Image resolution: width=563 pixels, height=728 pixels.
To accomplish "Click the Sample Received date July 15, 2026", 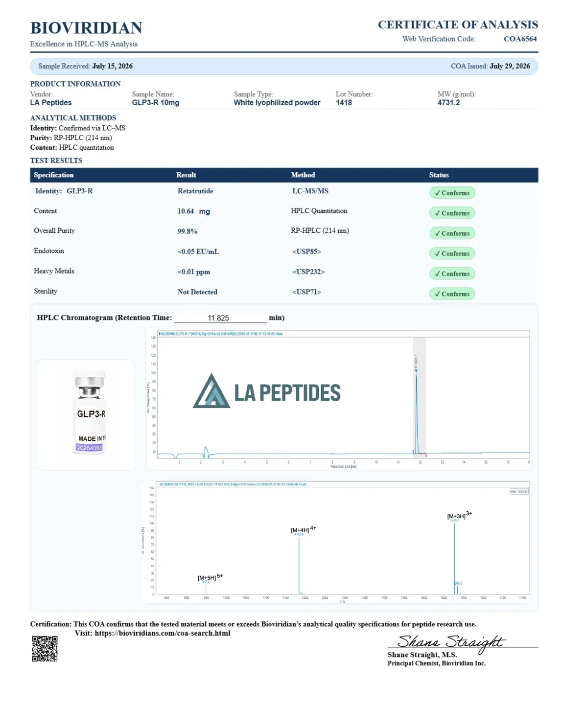I will tap(112, 66).
